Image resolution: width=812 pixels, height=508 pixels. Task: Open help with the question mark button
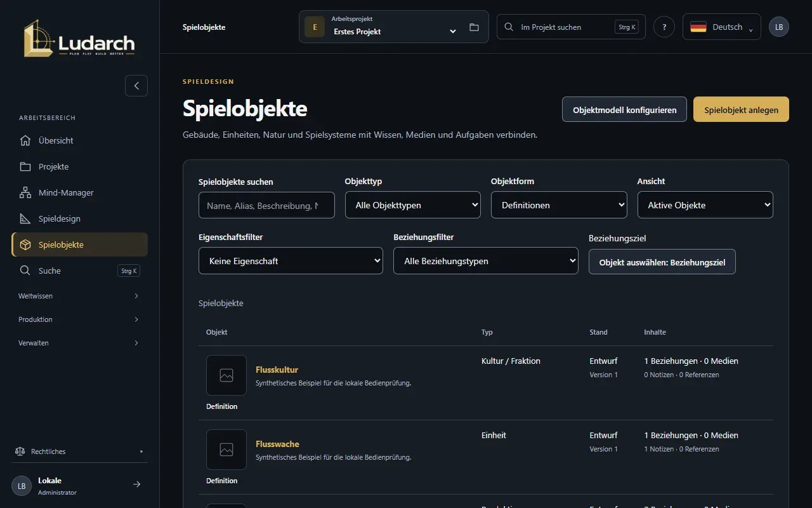[x=664, y=27]
